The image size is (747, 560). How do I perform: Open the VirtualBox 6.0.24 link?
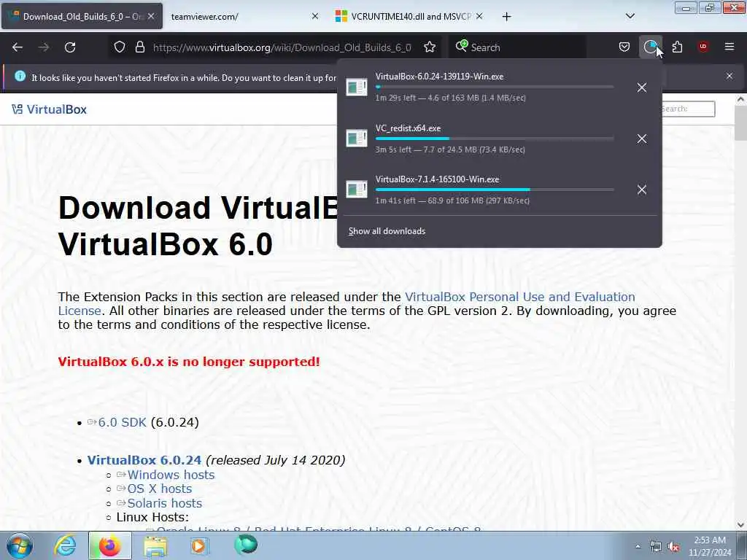coord(144,460)
